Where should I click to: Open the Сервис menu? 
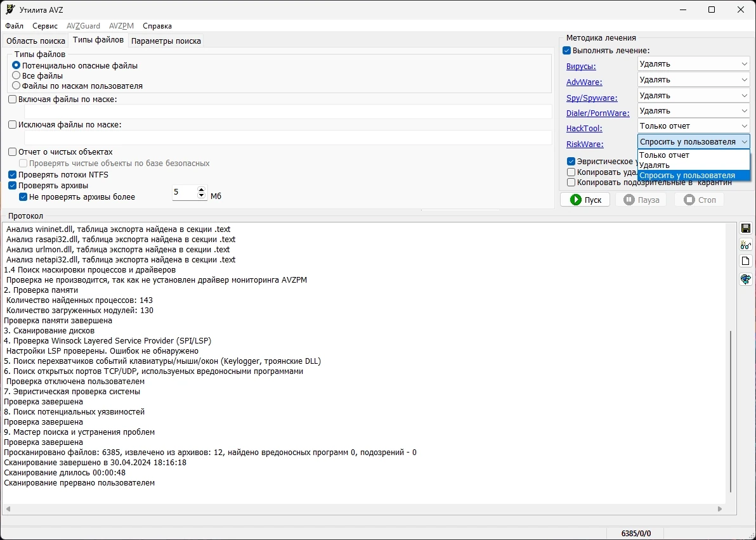[x=45, y=26]
